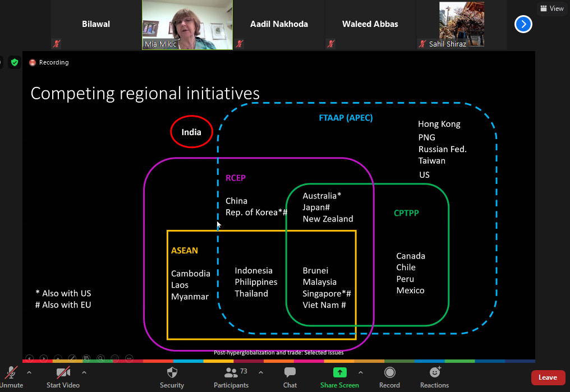Click the 'Rep. of Korea*#' text
The width and height of the screenshot is (570, 392).
[x=256, y=212]
